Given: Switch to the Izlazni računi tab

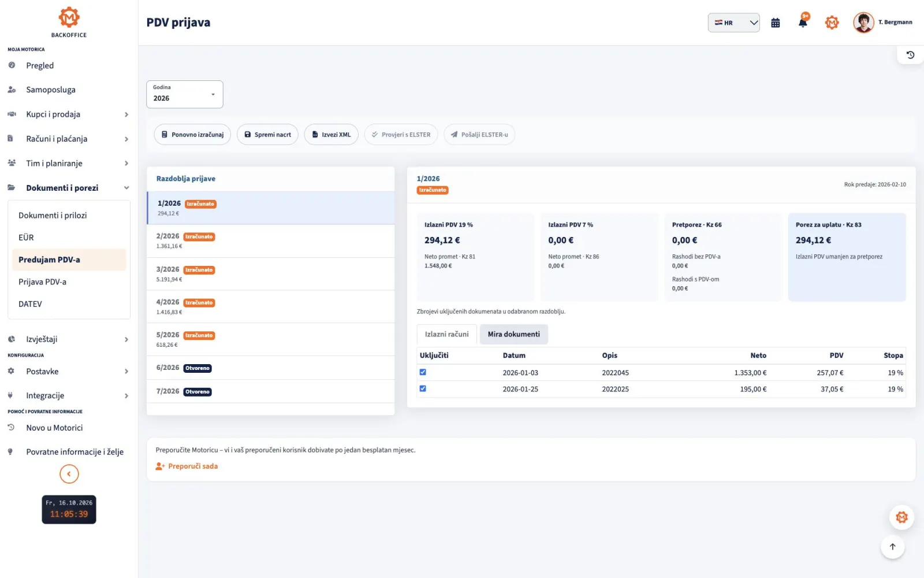Looking at the screenshot, I should 447,334.
